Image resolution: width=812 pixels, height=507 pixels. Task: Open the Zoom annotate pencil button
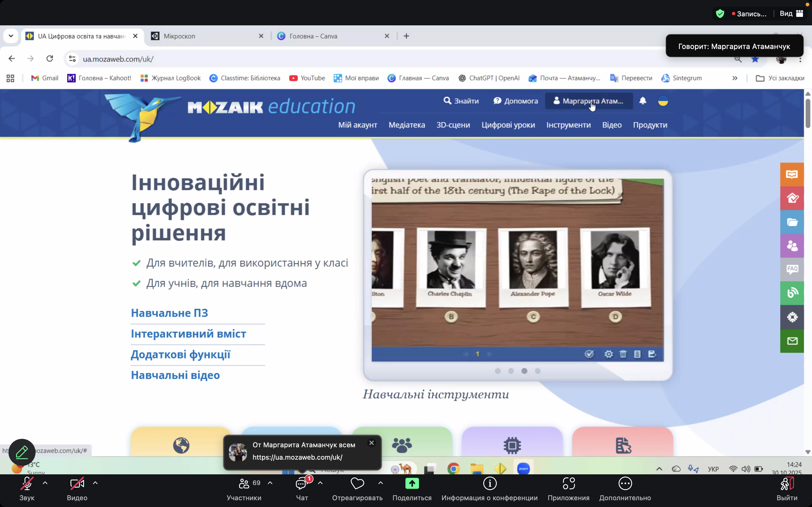click(22, 452)
